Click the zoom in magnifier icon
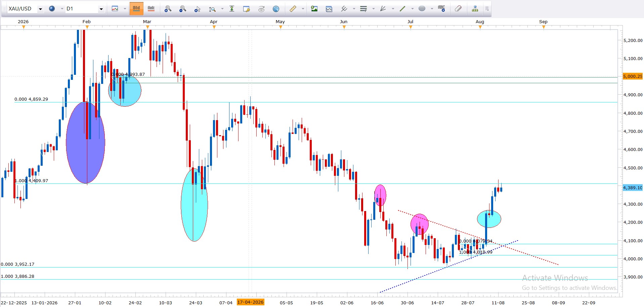This screenshot has width=644, height=307. coord(168,9)
